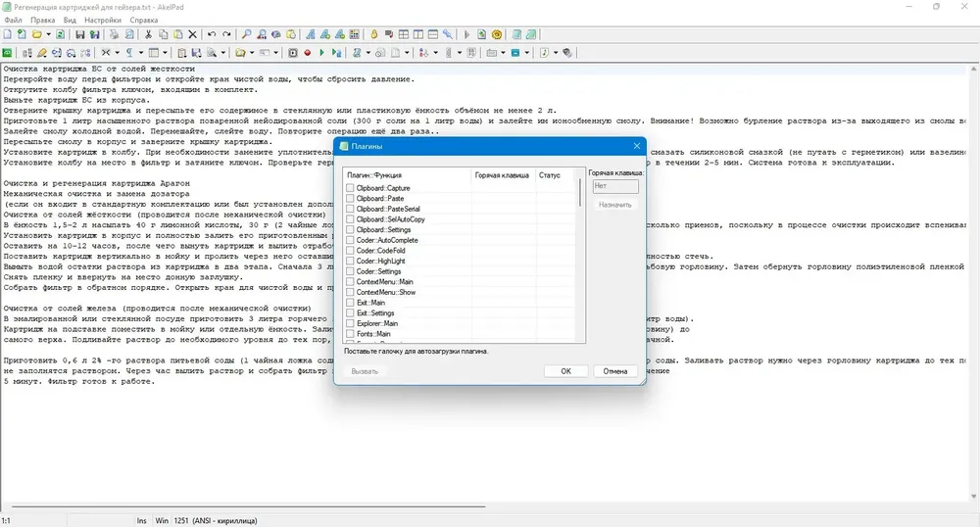This screenshot has height=527, width=980.
Task: Click the Copy icon in toolbar
Action: point(163,35)
